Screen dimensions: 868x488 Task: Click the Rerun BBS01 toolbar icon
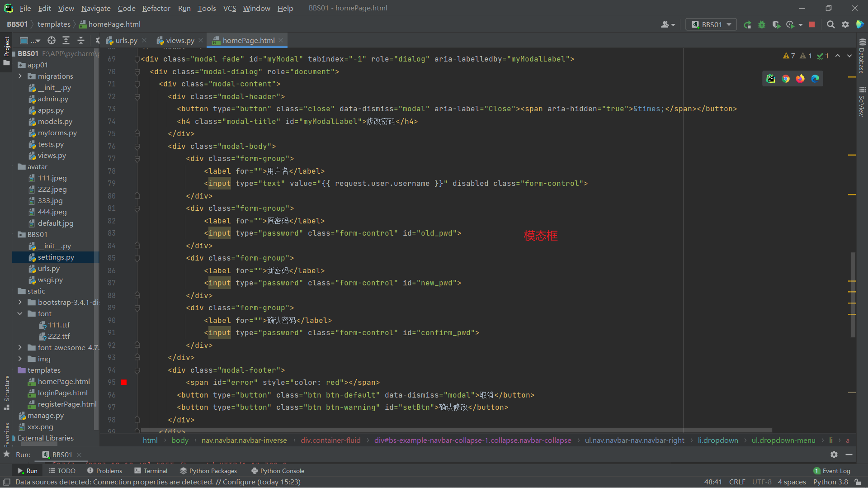click(x=748, y=24)
